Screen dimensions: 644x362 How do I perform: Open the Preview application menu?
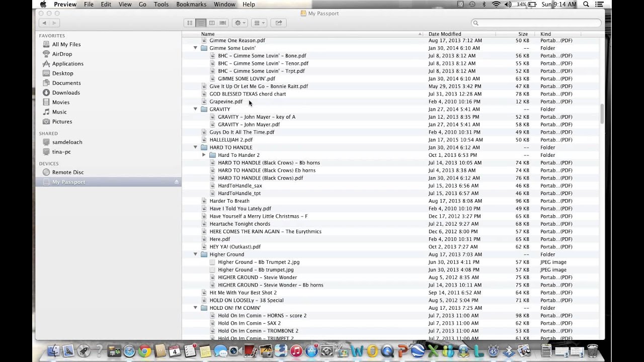coord(65,4)
